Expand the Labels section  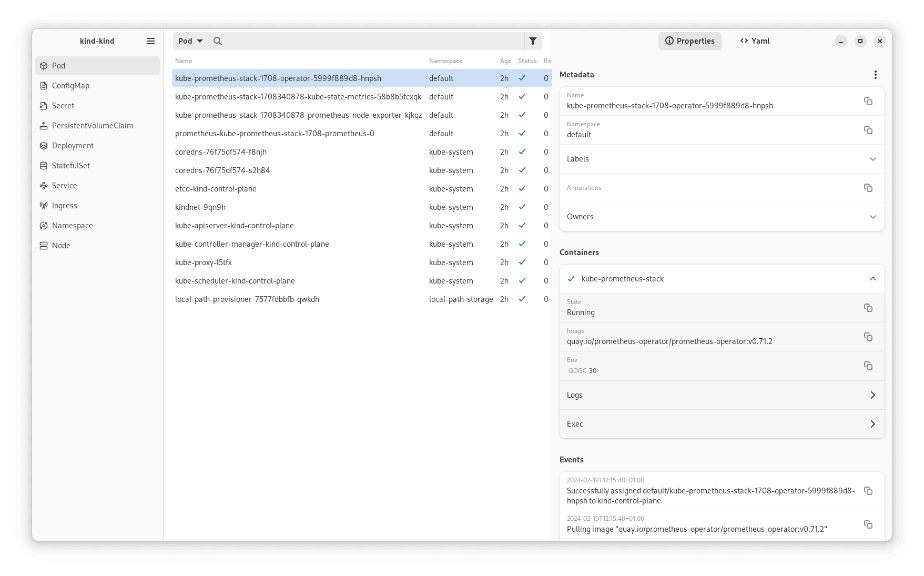(873, 159)
